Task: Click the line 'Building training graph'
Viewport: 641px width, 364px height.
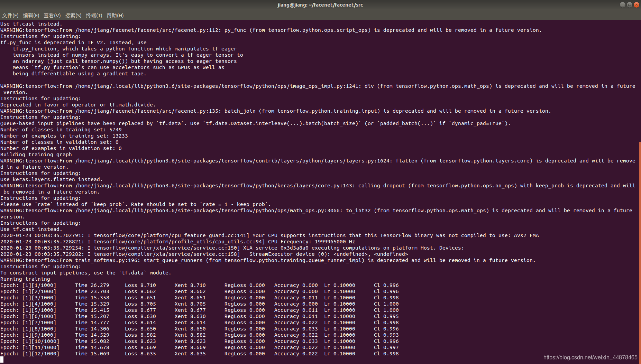Action: point(36,155)
